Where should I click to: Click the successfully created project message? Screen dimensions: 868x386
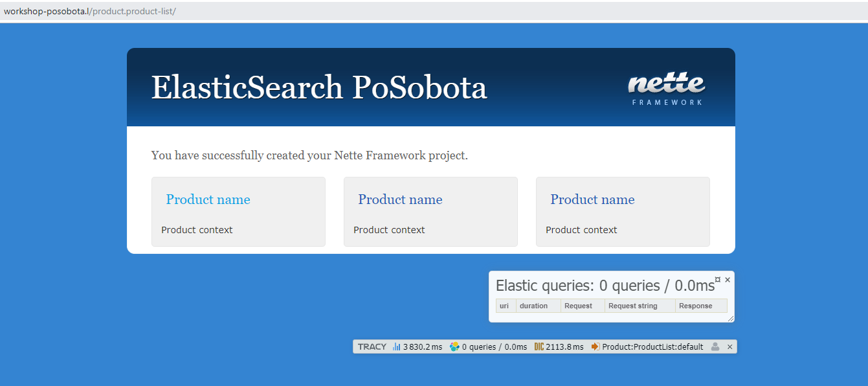309,155
